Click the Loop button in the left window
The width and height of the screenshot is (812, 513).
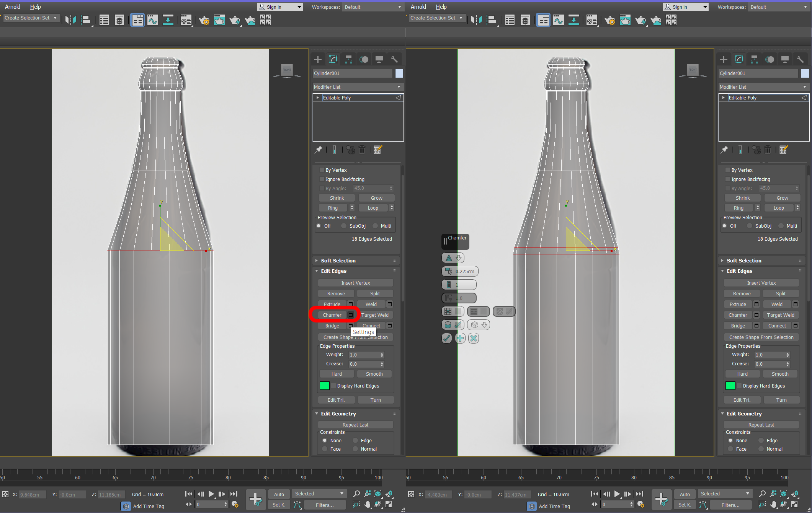tap(373, 208)
